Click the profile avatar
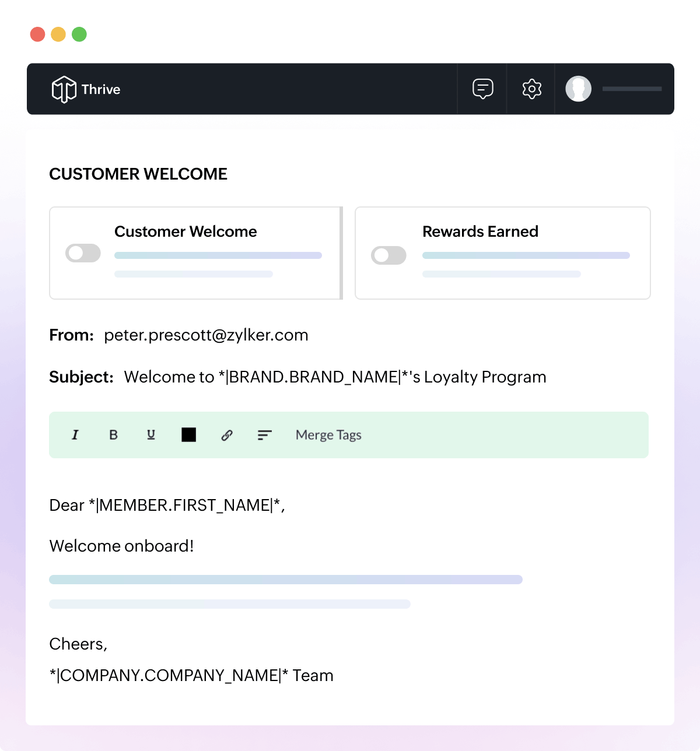Image resolution: width=700 pixels, height=751 pixels. (x=578, y=89)
